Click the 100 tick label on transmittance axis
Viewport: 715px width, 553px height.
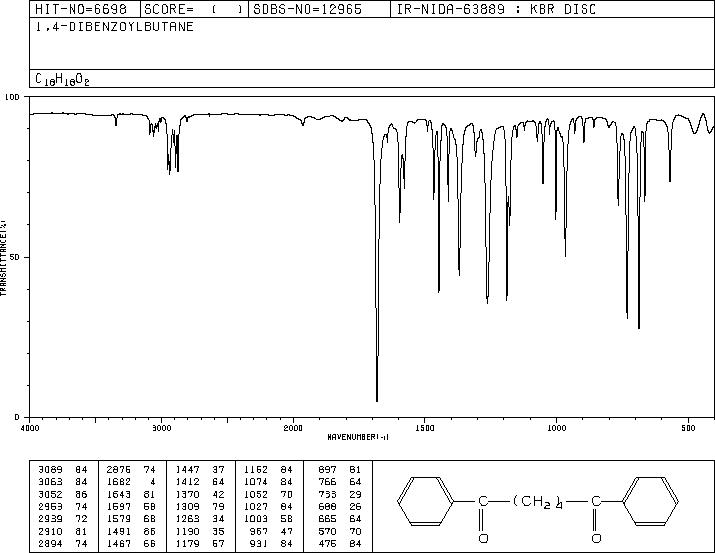[x=12, y=97]
